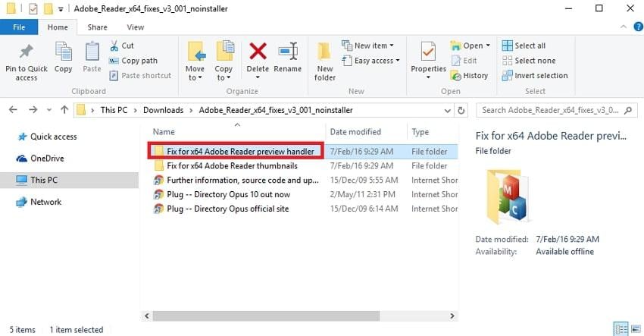Open file History
Image resolution: width=644 pixels, height=336 pixels.
(x=469, y=76)
